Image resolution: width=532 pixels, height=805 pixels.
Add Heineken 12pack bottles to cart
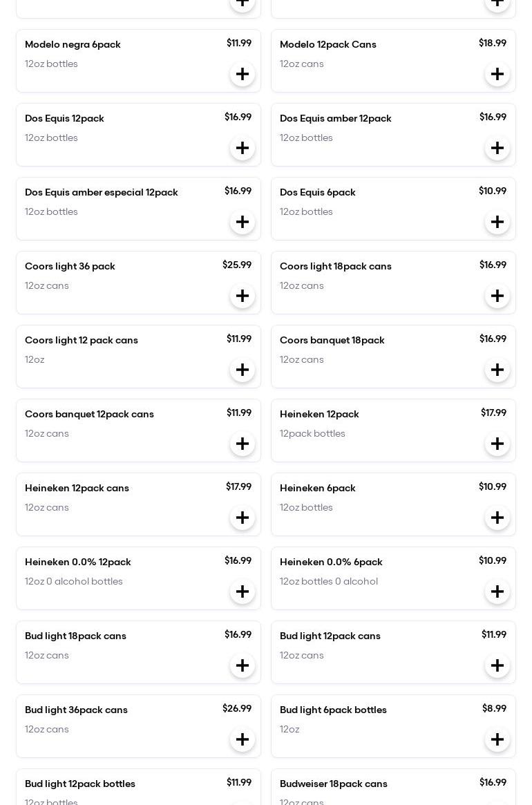tap(497, 444)
